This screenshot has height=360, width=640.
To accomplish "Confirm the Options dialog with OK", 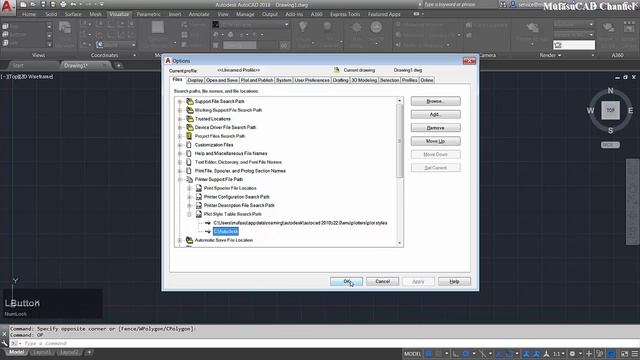I will [346, 282].
